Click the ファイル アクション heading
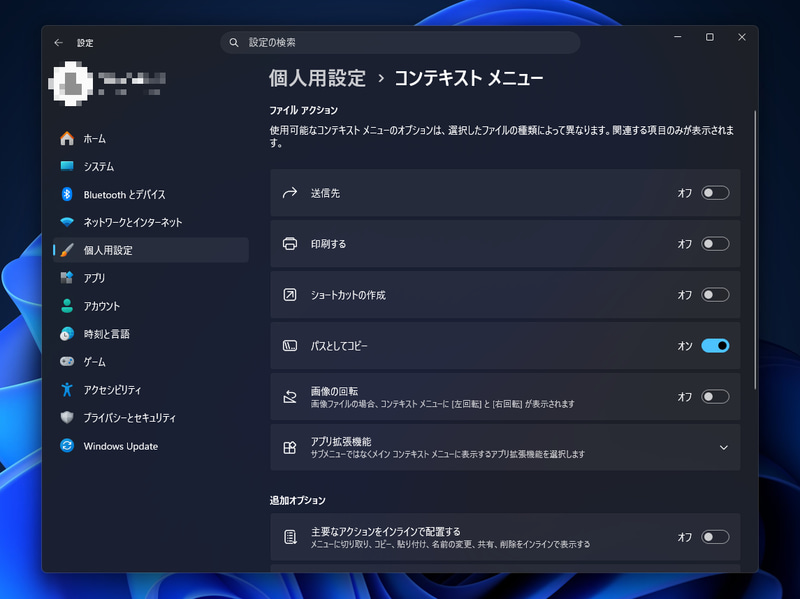 304,110
